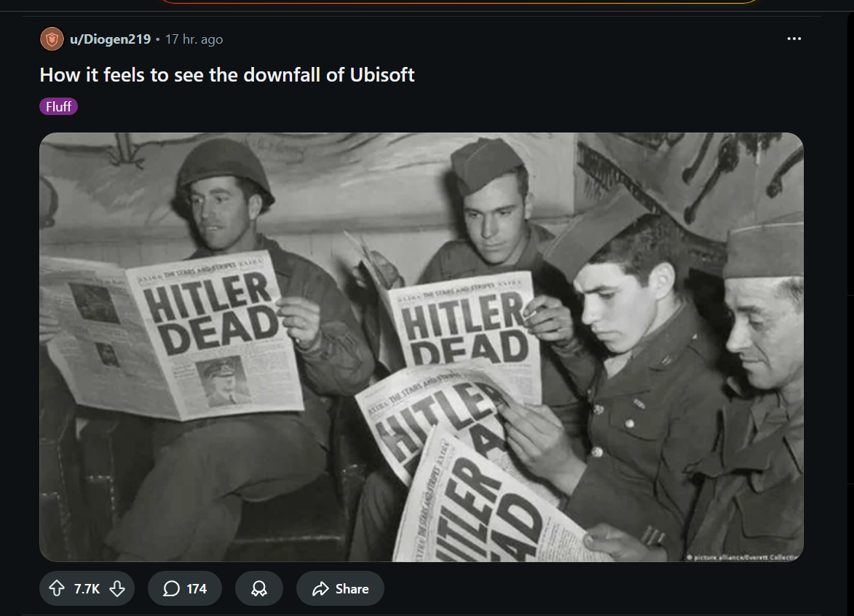Downvote the post with the down arrow
This screenshot has height=616, width=854.
pos(117,588)
